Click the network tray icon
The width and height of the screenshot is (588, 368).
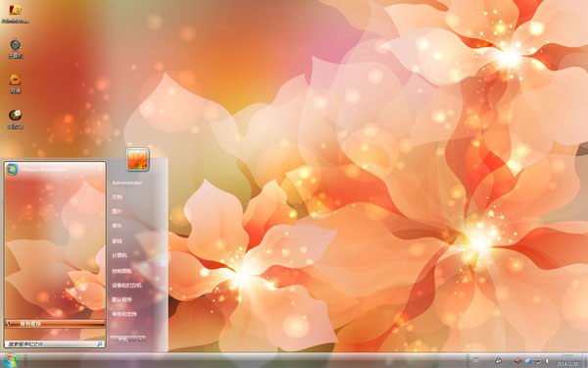[537, 361]
